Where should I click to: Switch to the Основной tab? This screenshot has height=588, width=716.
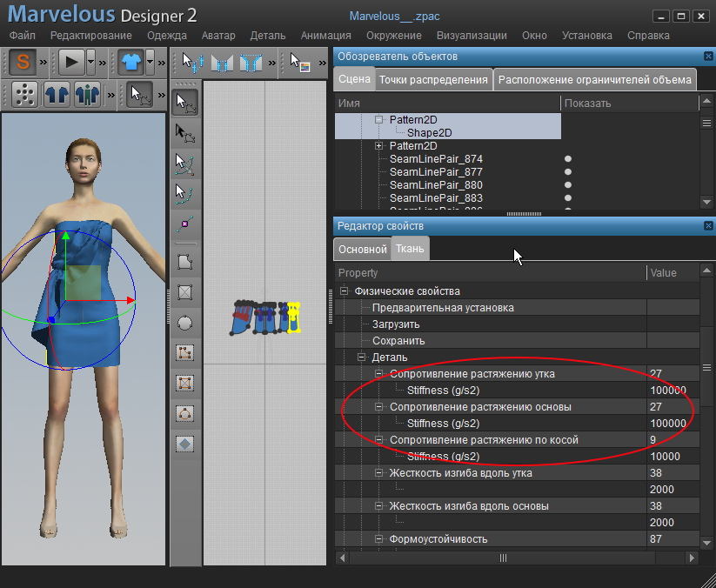pyautogui.click(x=362, y=249)
